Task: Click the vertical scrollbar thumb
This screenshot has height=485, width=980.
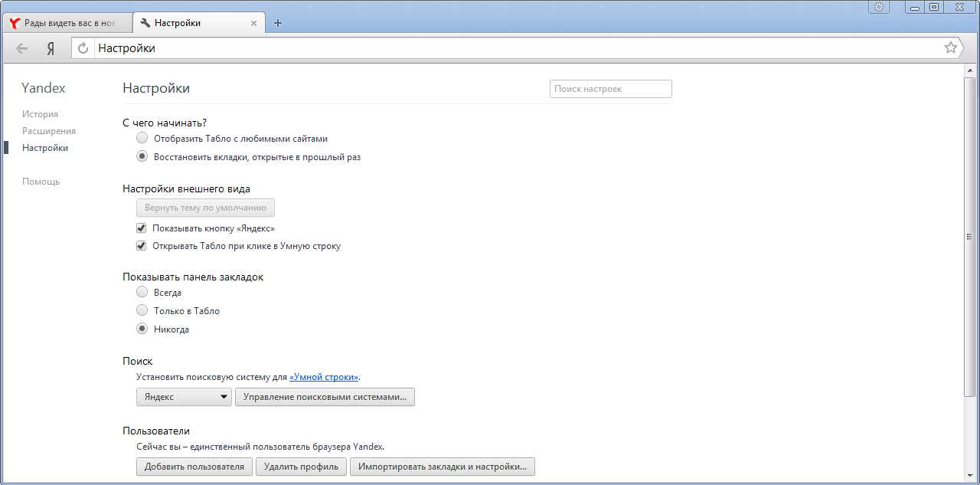Action: pos(969,238)
